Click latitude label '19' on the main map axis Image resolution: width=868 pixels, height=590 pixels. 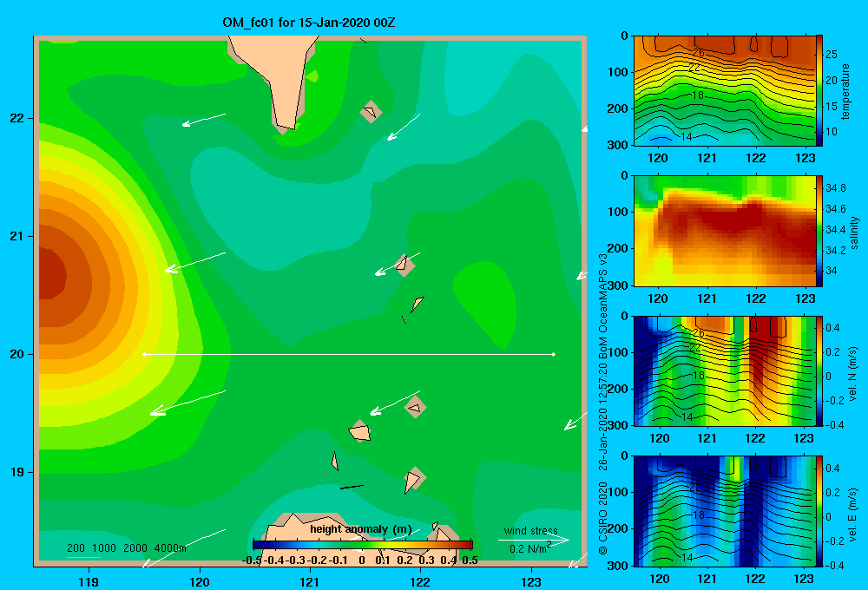[x=16, y=472]
